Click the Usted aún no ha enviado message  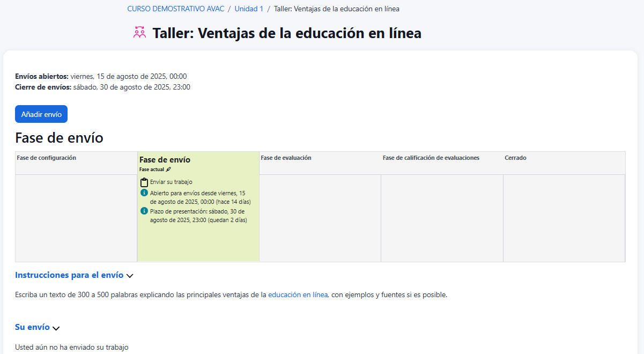coord(72,348)
